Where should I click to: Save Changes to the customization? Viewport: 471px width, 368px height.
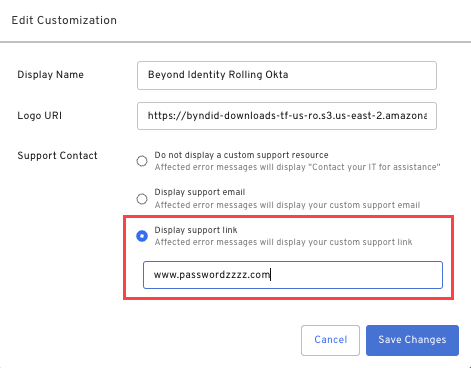412,340
